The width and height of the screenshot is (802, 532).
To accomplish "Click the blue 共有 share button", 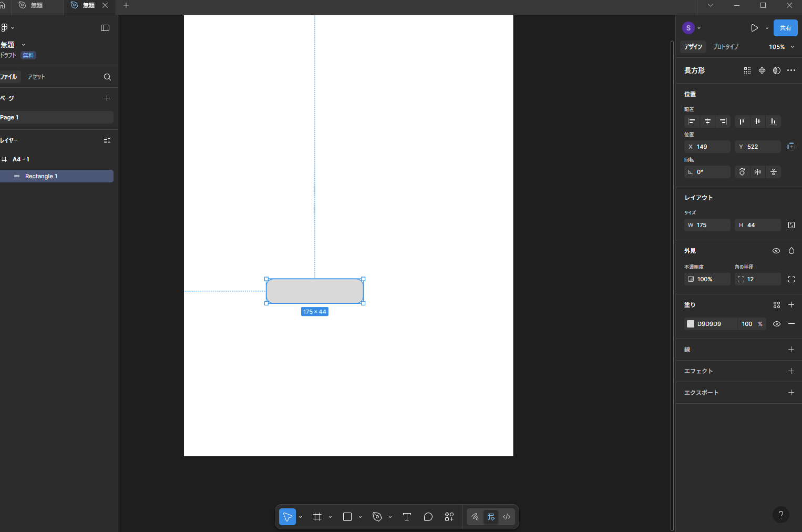I will click(785, 28).
